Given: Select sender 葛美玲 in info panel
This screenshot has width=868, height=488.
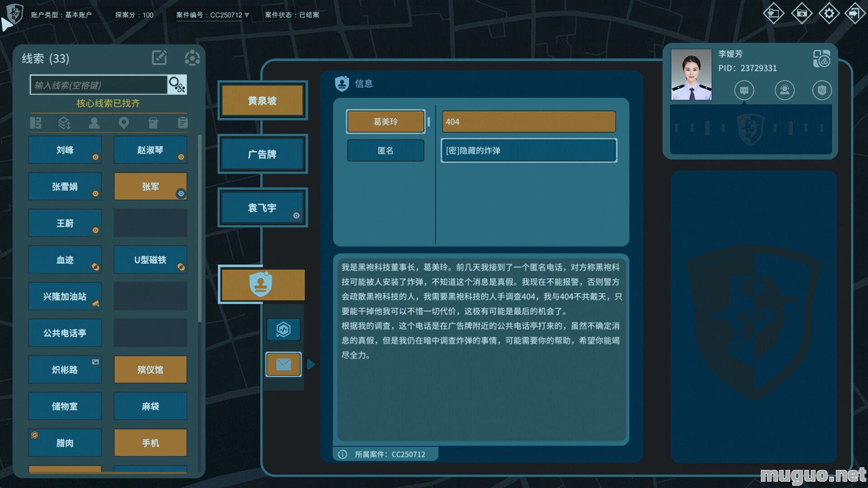Looking at the screenshot, I should (386, 122).
